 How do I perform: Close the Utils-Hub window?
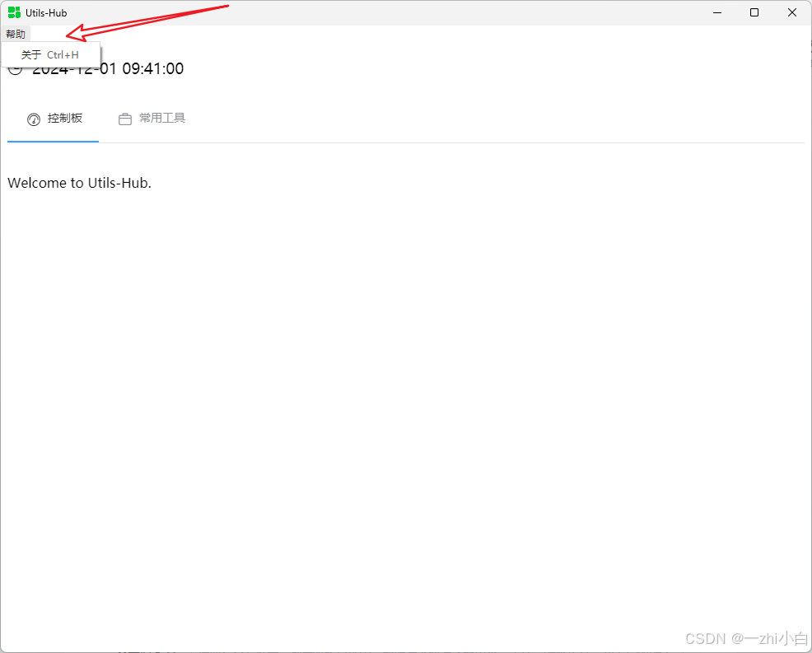tap(792, 12)
